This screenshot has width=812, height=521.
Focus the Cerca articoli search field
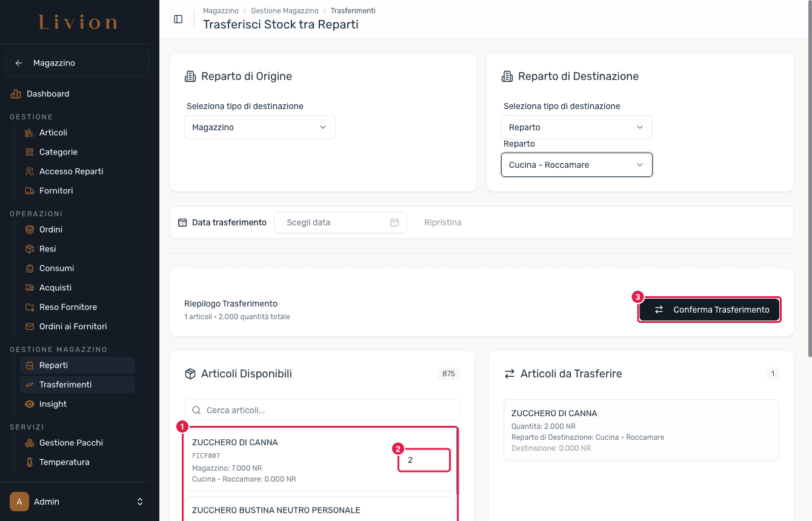322,410
